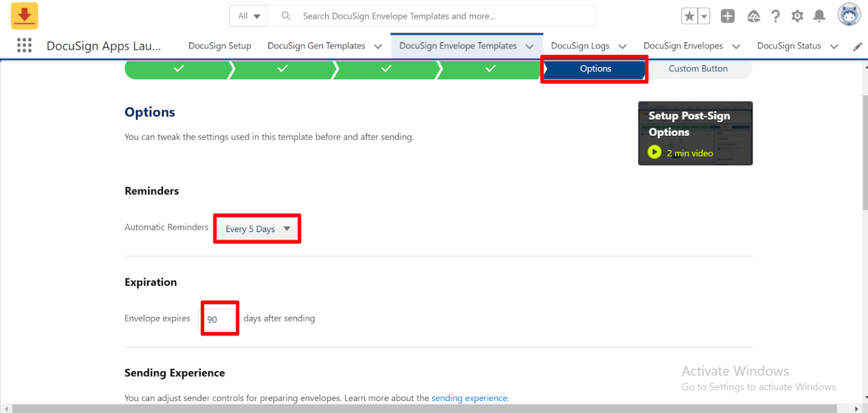This screenshot has width=868, height=413.
Task: Open the Automatic Reminders Every 5 Days dropdown
Action: pyautogui.click(x=257, y=229)
